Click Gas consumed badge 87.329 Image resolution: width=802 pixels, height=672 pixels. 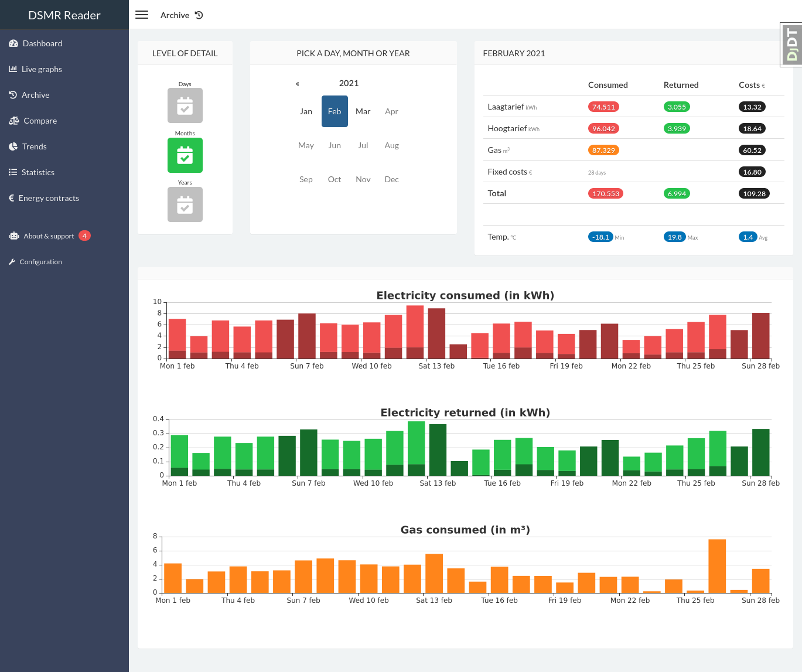pos(603,150)
